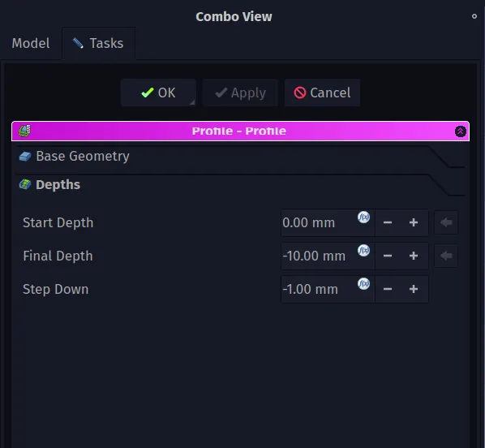Click the Depths section icon
The height and width of the screenshot is (448, 485).
tap(25, 184)
